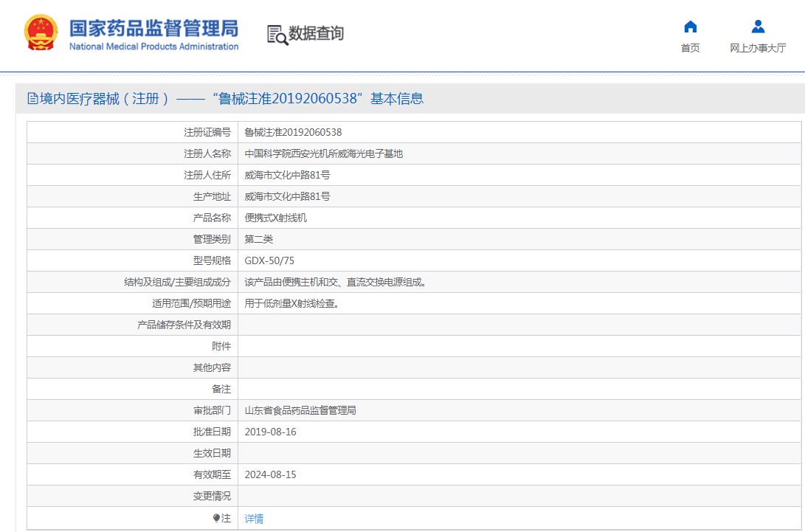Click the 管理类别 row label
Viewport: 805px width, 532px height.
pos(212,239)
